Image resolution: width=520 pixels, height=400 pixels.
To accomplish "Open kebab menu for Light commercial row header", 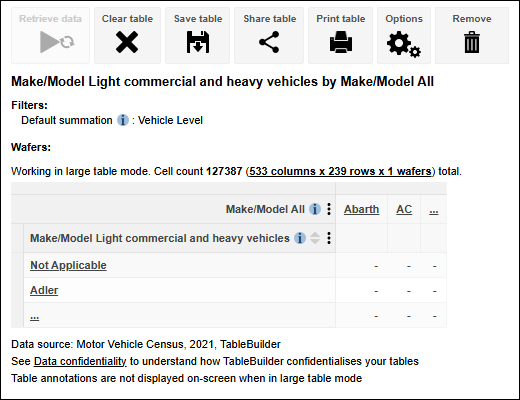I will (329, 238).
